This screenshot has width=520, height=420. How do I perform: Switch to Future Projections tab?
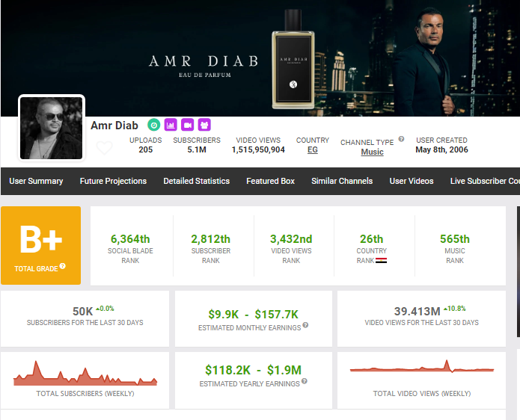[x=113, y=181]
